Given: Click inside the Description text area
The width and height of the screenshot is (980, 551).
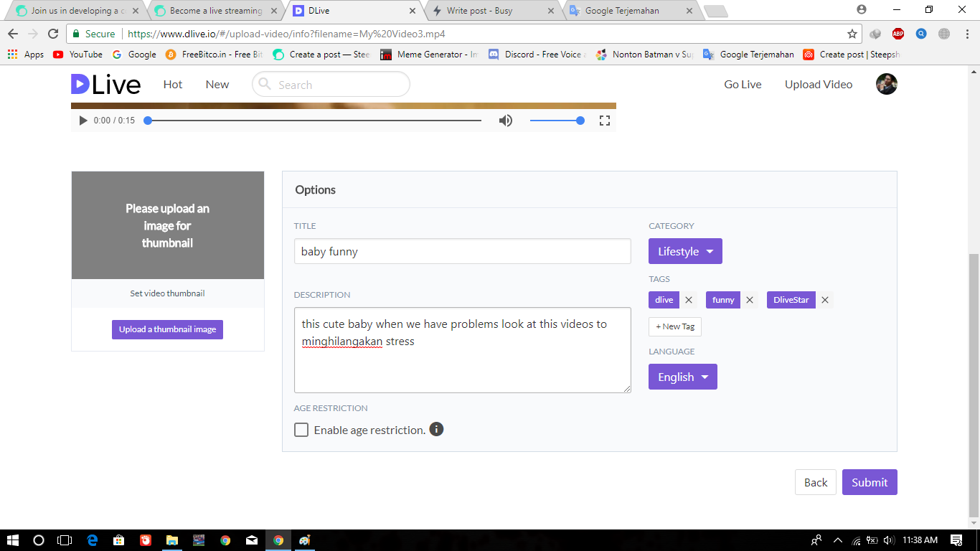Looking at the screenshot, I should pyautogui.click(x=463, y=350).
